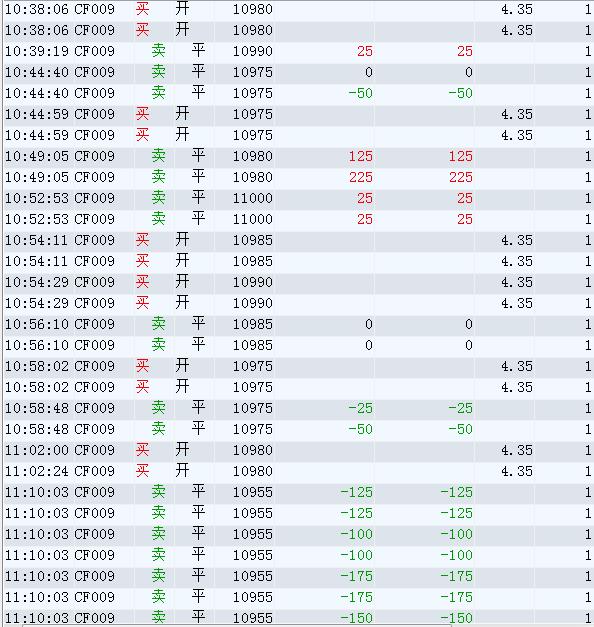Select the 10:58:48 row with -50 loss

pyautogui.click(x=298, y=429)
